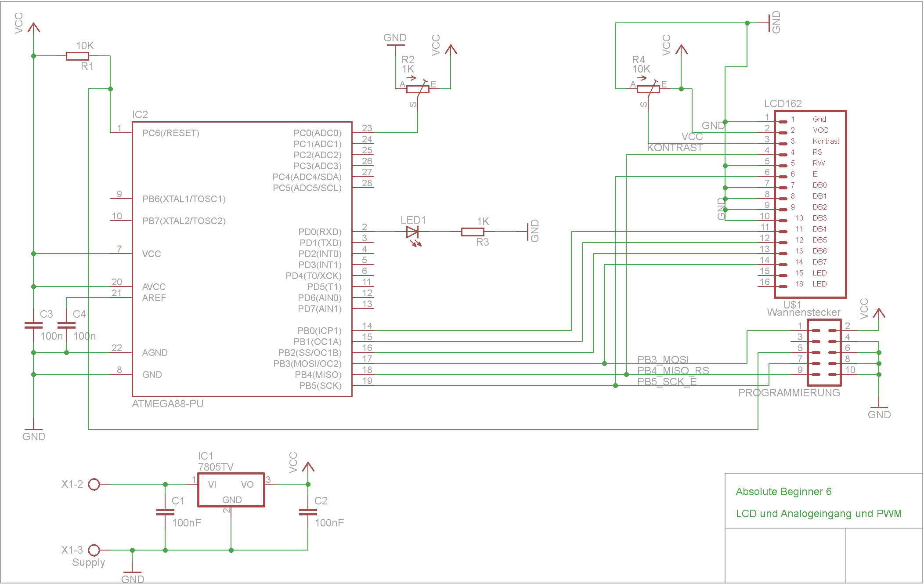Select capacitor C4 symbol
The height and width of the screenshot is (587, 924).
click(x=66, y=325)
